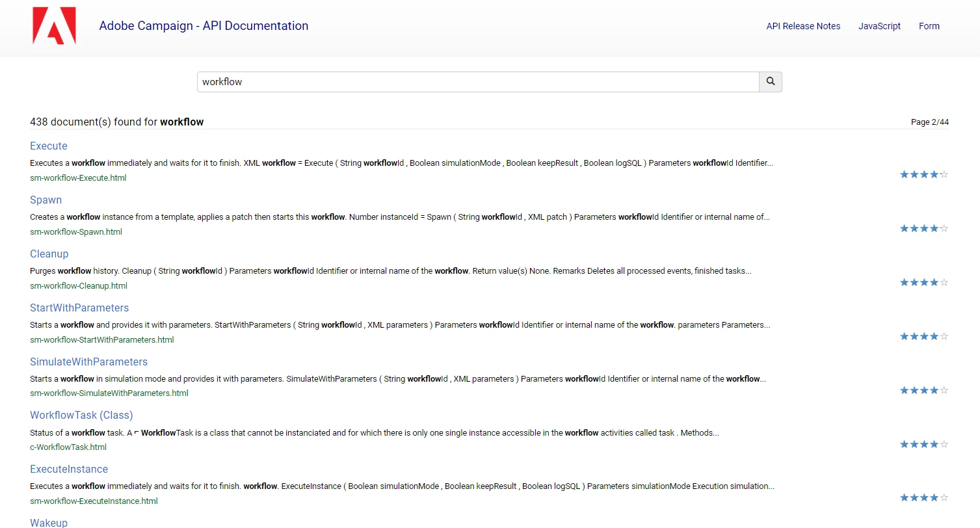The width and height of the screenshot is (980, 528).
Task: Click c-WorkflowTask.html file path
Action: pos(68,447)
